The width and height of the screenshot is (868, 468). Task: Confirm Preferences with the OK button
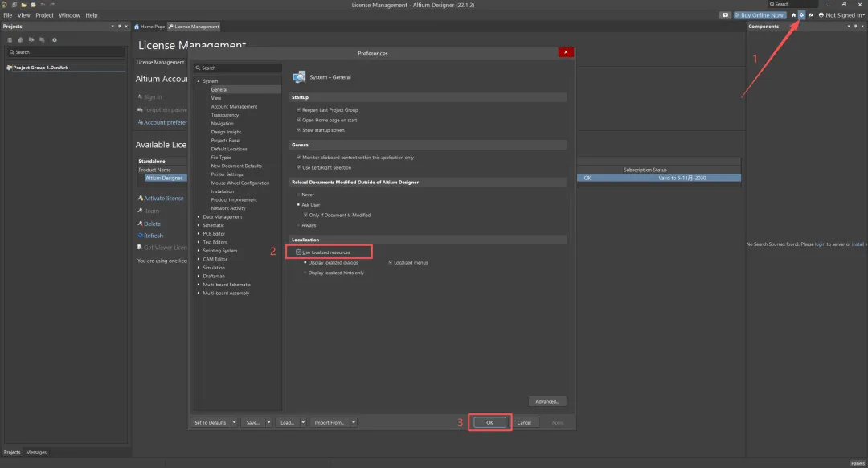pos(489,423)
